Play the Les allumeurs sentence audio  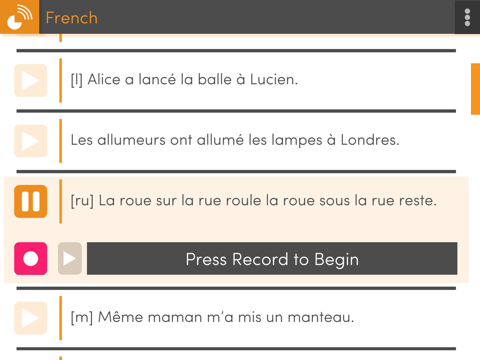[31, 141]
